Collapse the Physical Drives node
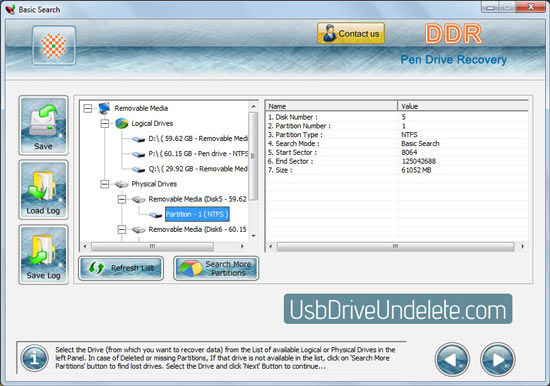The width and height of the screenshot is (550, 386). tap(105, 184)
